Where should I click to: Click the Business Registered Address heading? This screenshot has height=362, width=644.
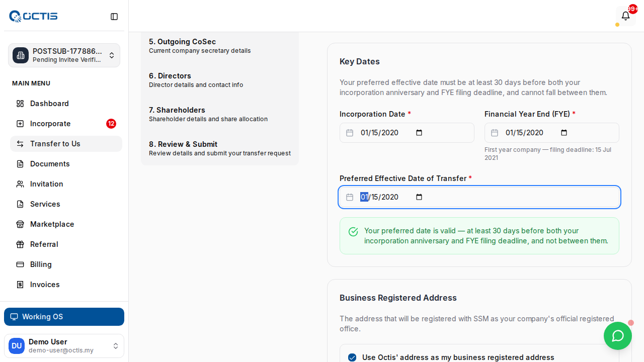(x=398, y=298)
